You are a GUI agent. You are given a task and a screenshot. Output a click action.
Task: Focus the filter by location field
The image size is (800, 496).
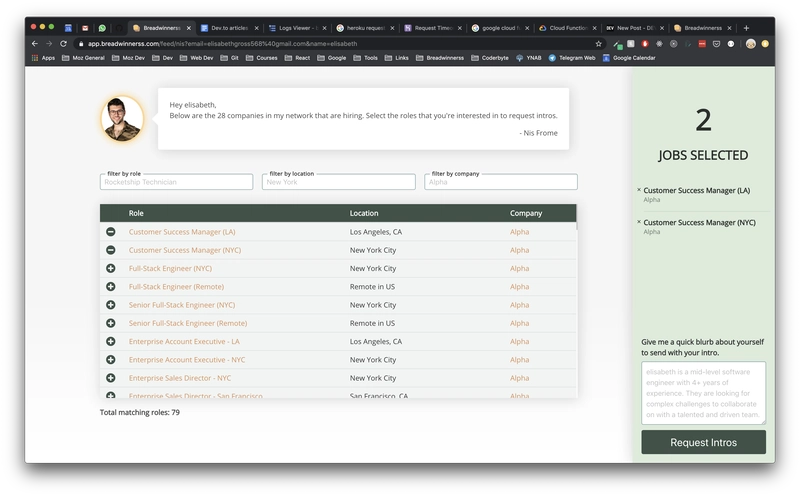tap(339, 182)
